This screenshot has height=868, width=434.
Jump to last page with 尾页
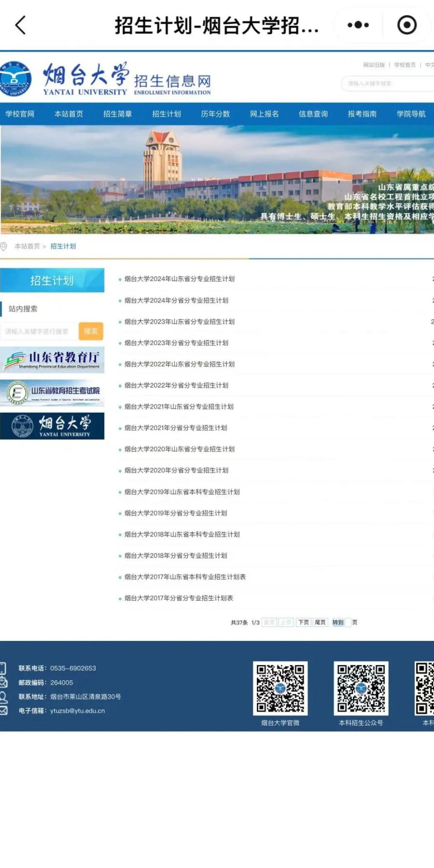320,622
